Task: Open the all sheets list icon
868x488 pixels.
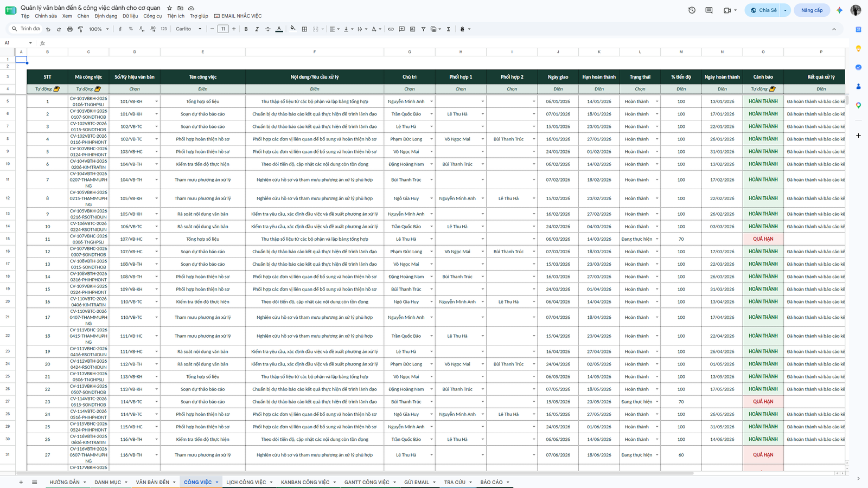Action: pyautogui.click(x=34, y=482)
